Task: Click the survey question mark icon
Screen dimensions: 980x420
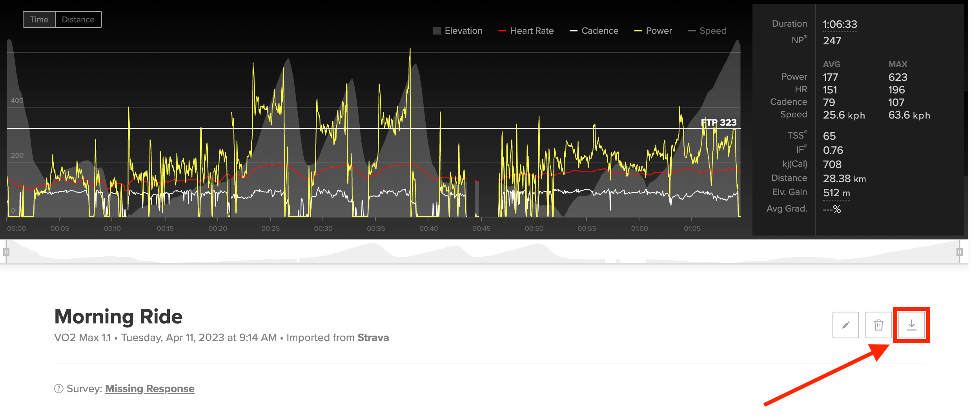Action: [58, 389]
